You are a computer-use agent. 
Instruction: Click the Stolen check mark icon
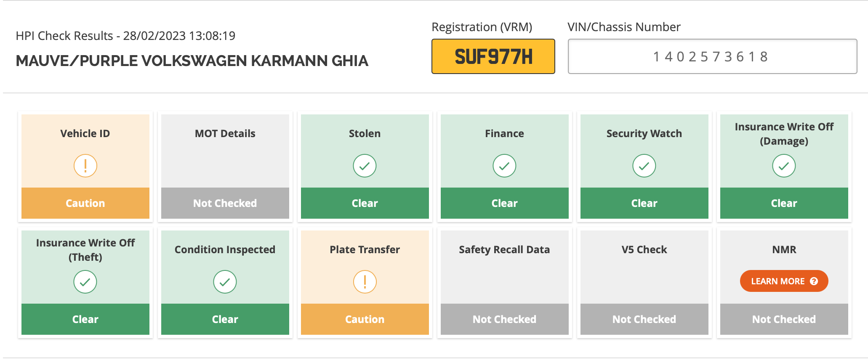coord(365,166)
